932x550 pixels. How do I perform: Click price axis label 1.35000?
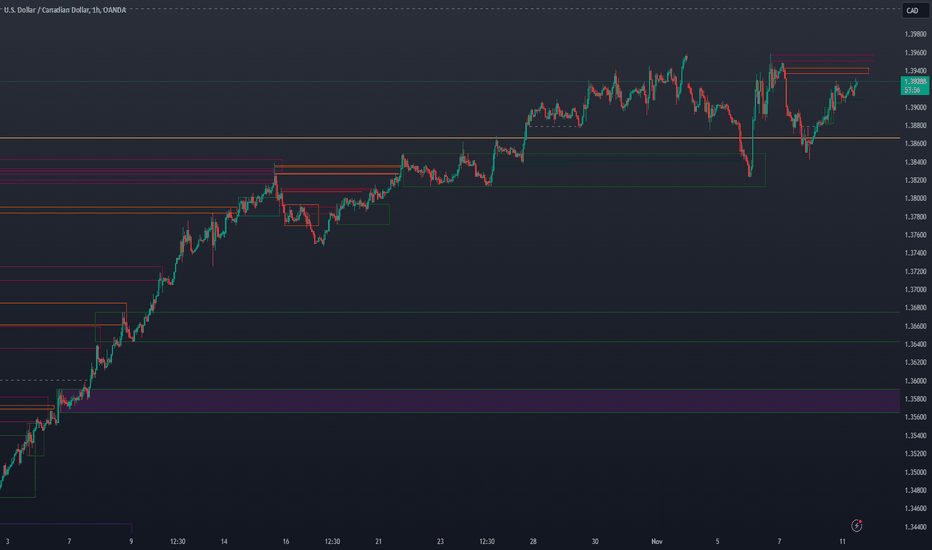pos(915,472)
